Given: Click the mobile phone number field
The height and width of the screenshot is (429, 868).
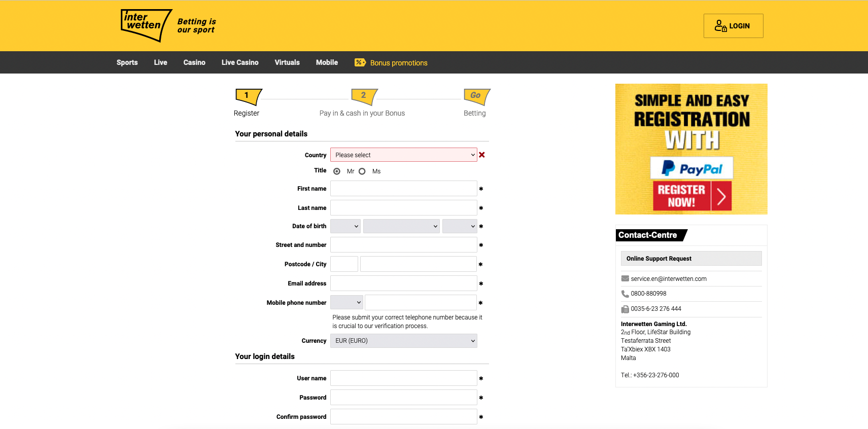Looking at the screenshot, I should point(421,303).
